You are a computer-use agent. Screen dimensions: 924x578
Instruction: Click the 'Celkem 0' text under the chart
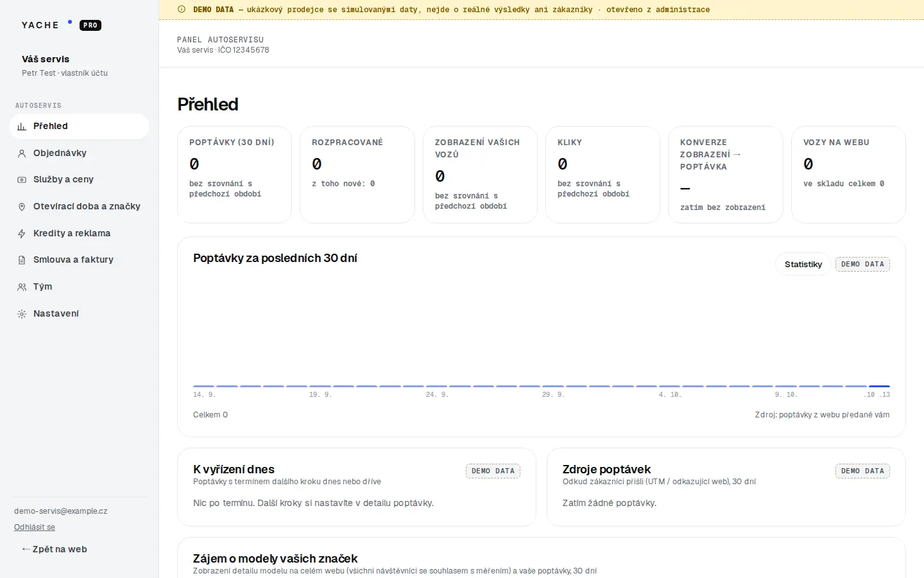(x=210, y=415)
